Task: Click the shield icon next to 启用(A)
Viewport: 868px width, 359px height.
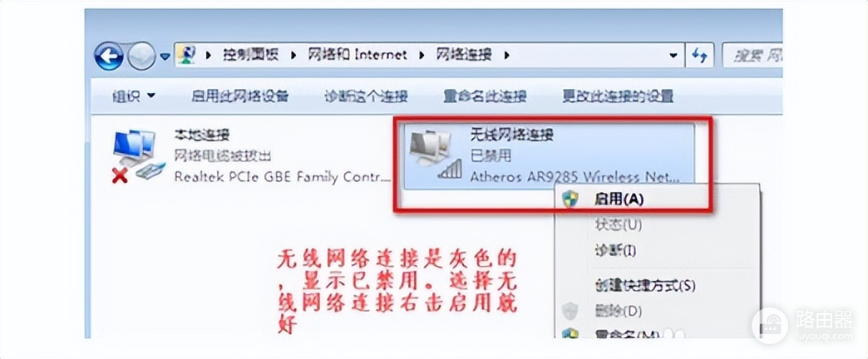Action: pos(570,199)
